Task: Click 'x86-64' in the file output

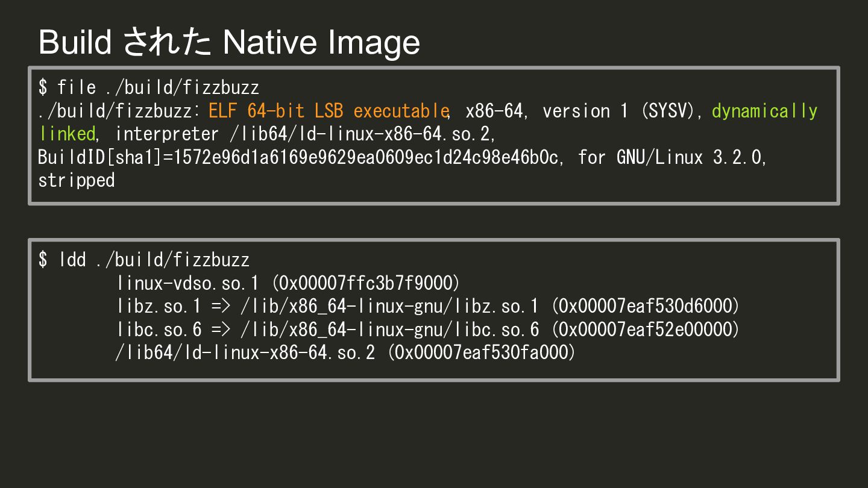Action: 494,111
